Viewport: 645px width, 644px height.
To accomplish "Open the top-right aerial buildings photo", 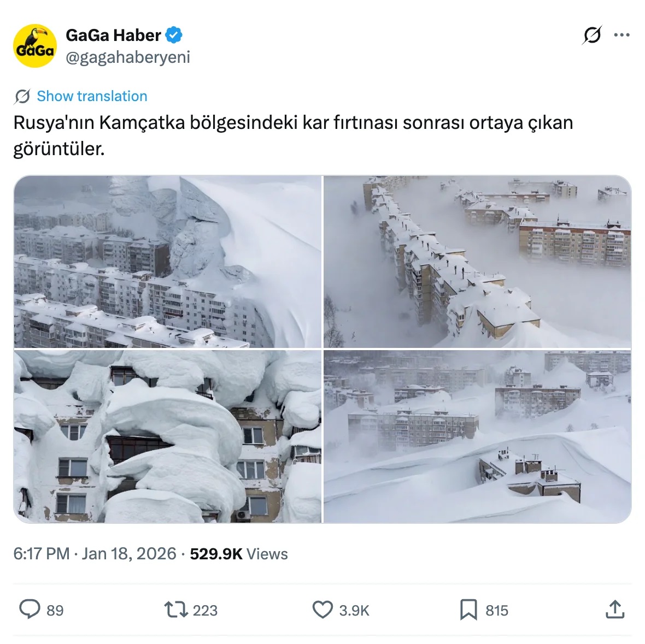I will point(477,262).
